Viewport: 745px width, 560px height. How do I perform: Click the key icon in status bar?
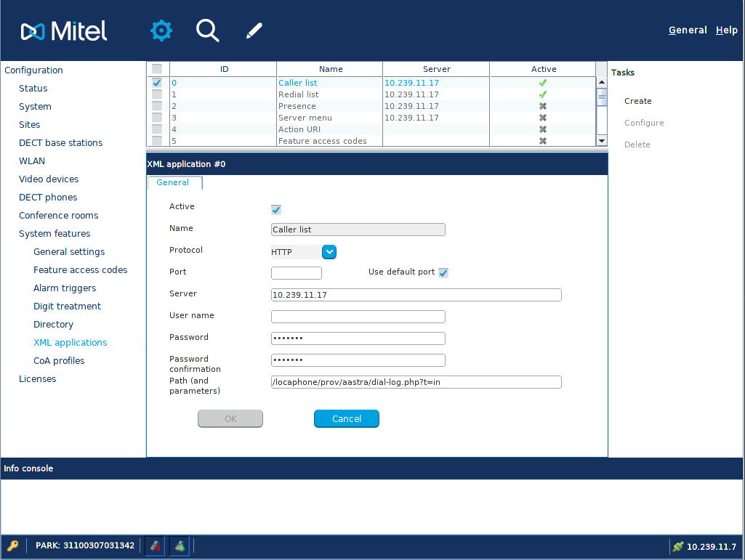pyautogui.click(x=13, y=546)
